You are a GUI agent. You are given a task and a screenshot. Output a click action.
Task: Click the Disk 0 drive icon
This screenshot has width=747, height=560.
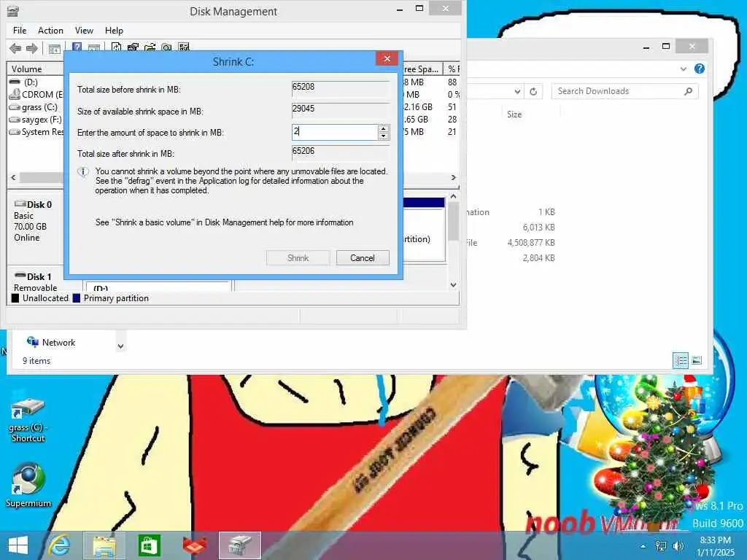20,204
